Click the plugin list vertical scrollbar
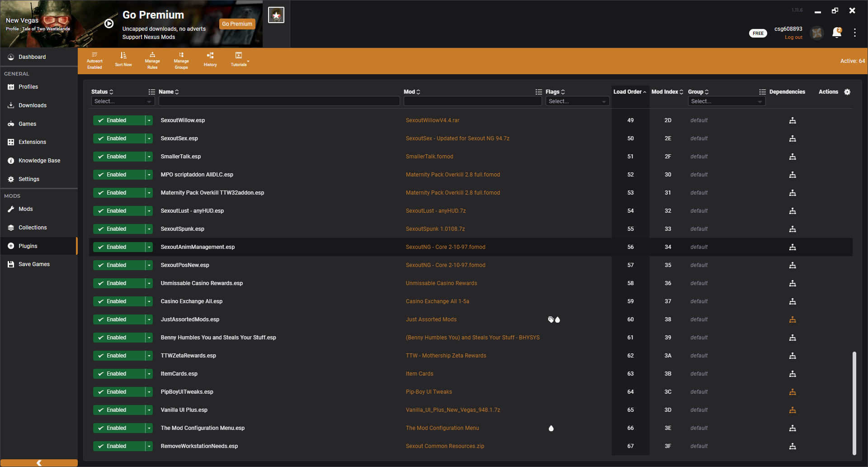Screen dimensions: 868x467 click(854, 403)
